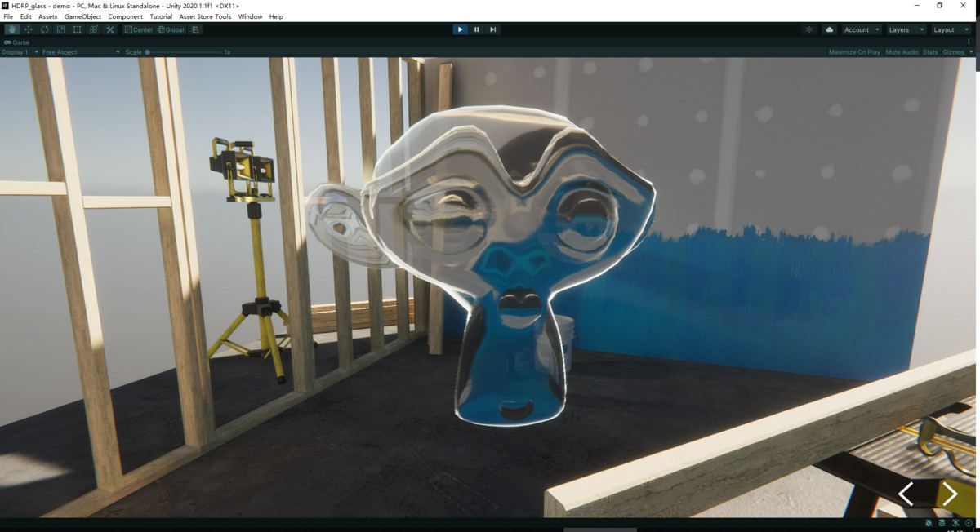Image resolution: width=980 pixels, height=532 pixels.
Task: Select the Scale tool
Action: 60,29
